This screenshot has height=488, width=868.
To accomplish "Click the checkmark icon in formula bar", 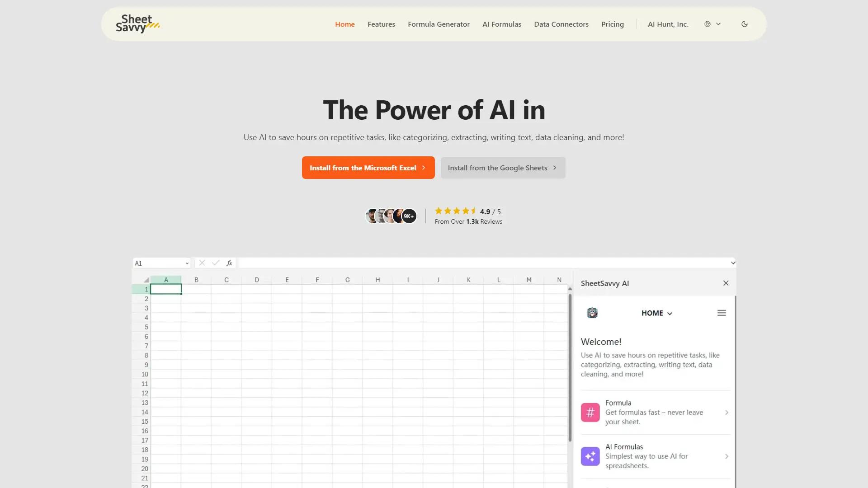I will pos(216,263).
